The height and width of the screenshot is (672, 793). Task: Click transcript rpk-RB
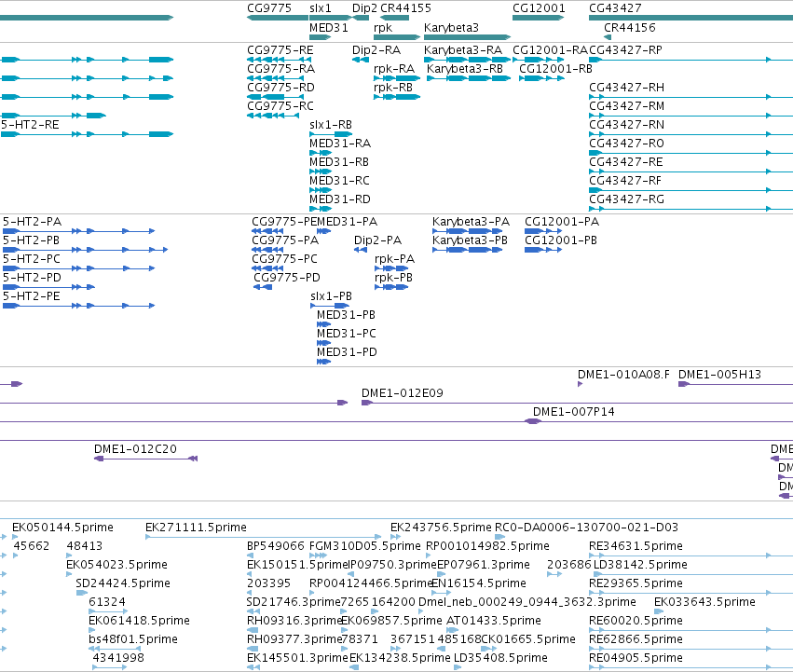pos(393,88)
